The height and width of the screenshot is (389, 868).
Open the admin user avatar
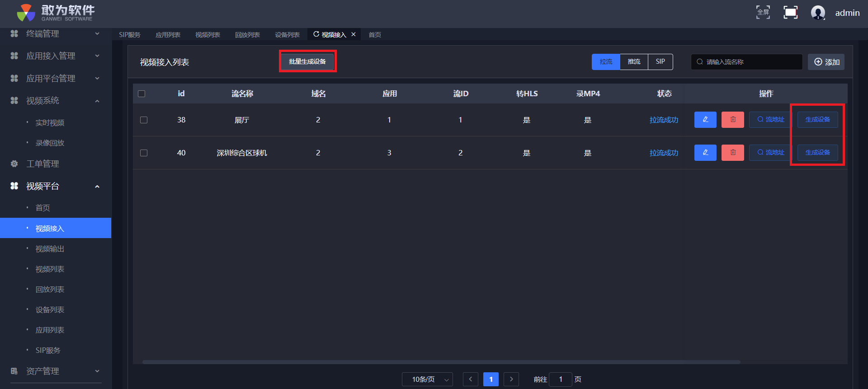point(818,13)
